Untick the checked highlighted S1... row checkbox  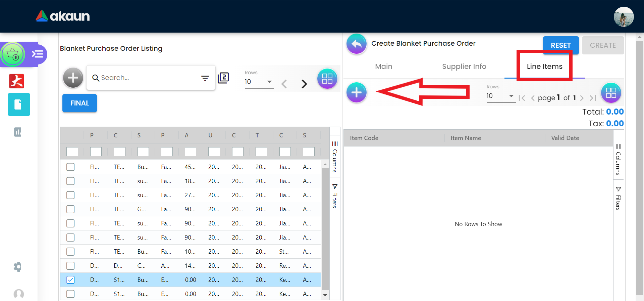pyautogui.click(x=70, y=280)
